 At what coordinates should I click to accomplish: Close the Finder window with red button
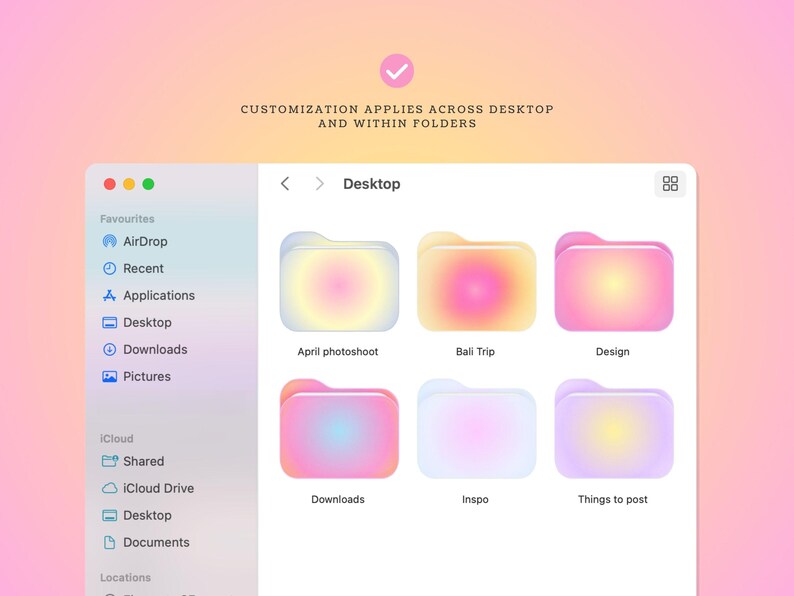(109, 184)
